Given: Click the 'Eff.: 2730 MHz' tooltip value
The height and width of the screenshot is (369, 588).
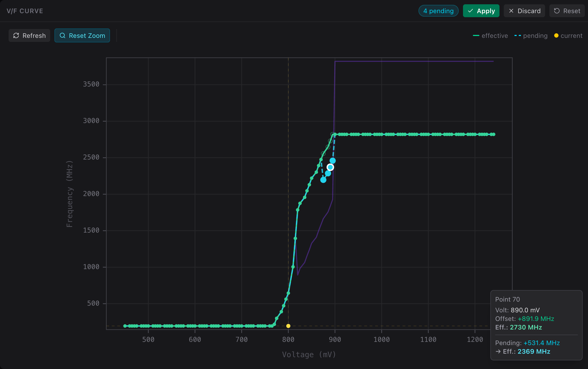Looking at the screenshot, I should [519, 327].
